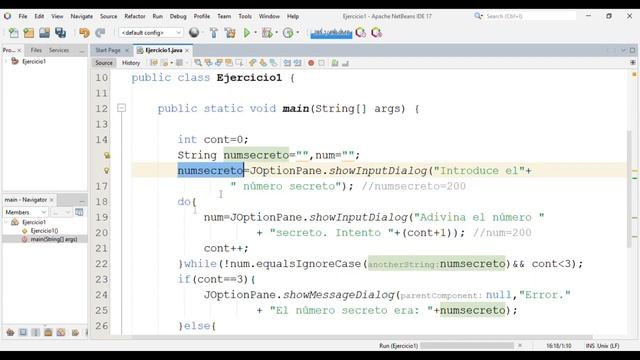Click the Find Selection magnifier icon in editor toolbar
This screenshot has width=640, height=360.
point(198,63)
